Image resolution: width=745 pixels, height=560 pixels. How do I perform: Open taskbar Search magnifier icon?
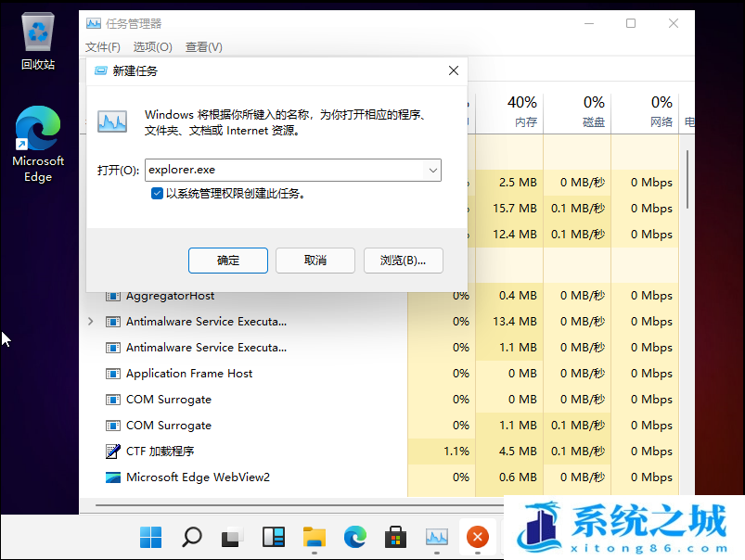[x=192, y=537]
